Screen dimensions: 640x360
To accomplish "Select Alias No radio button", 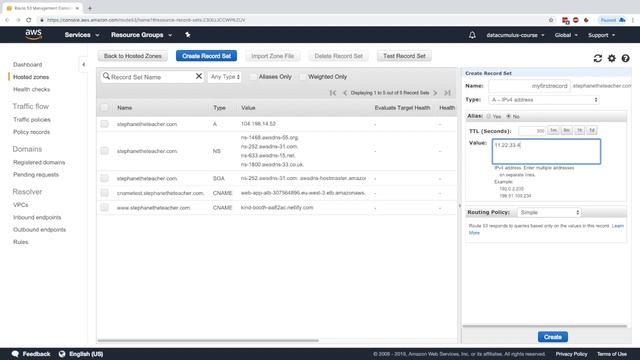I will 509,116.
